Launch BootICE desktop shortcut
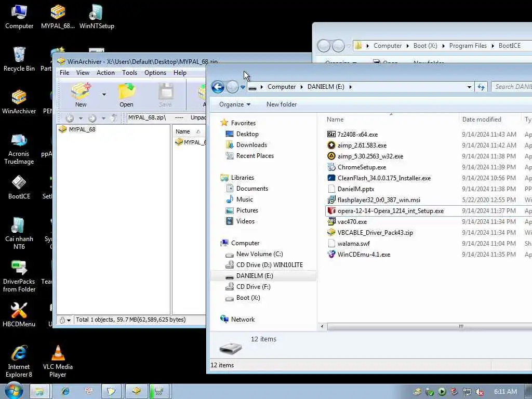Screen dimensions: 532x399 pyautogui.click(x=19, y=187)
